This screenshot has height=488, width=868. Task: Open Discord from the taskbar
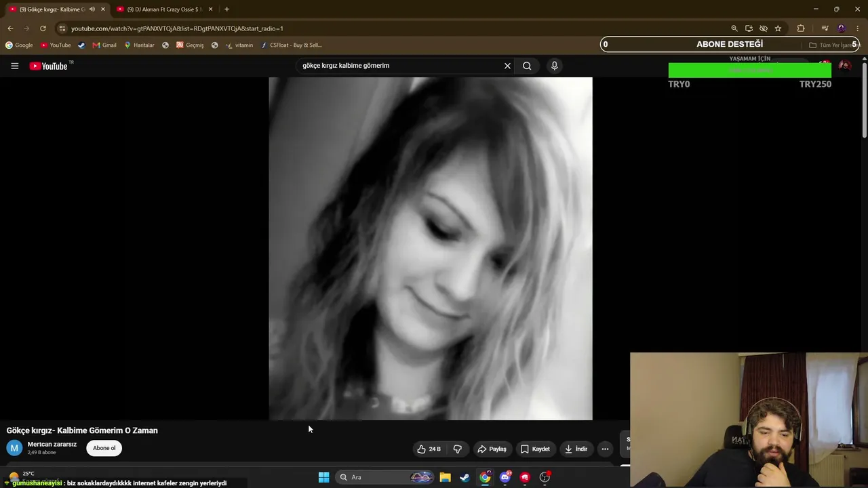(x=505, y=477)
